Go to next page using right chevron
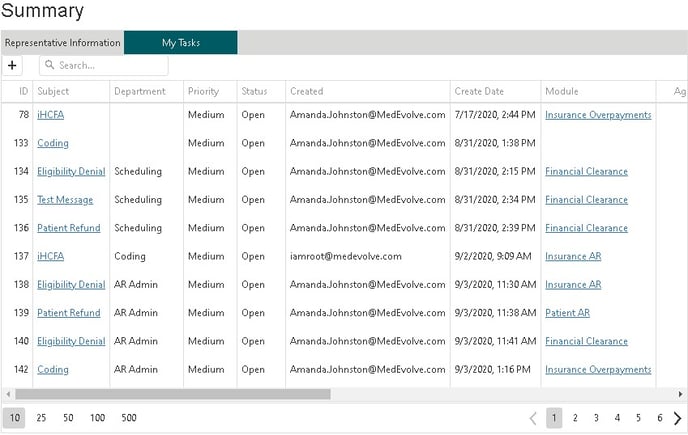 [x=677, y=418]
